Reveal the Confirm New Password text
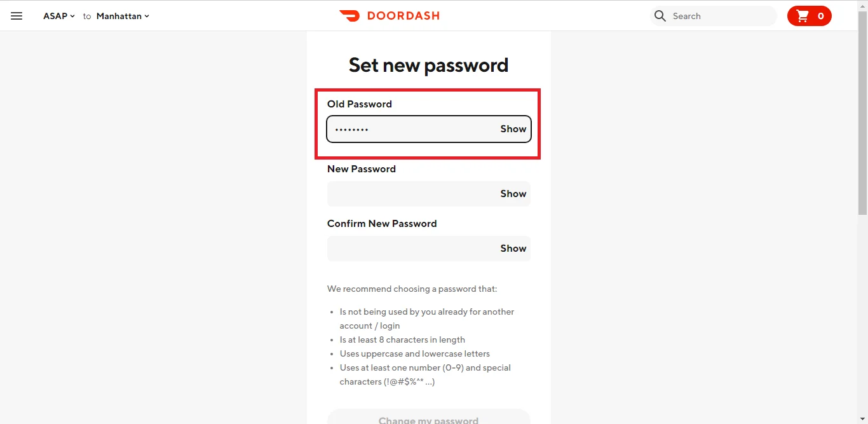 [513, 249]
